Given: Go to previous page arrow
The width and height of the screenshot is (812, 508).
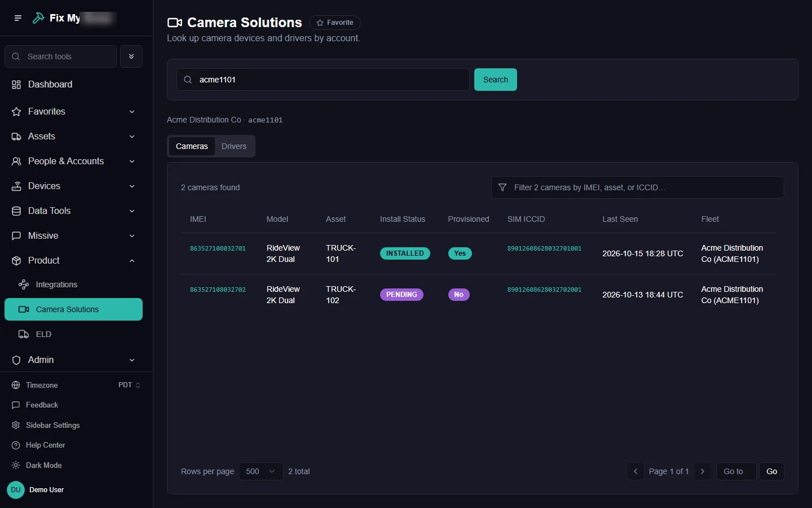Looking at the screenshot, I should tap(636, 471).
